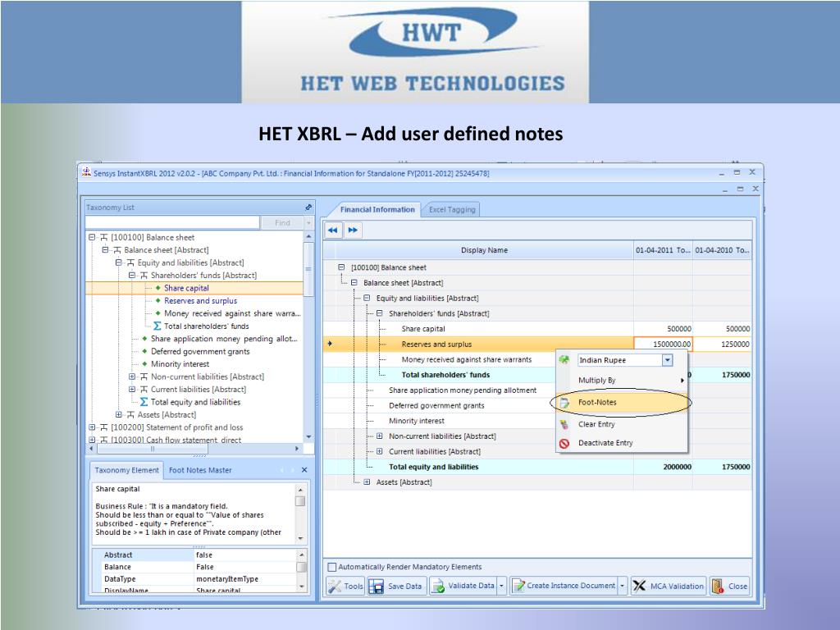Click the taxonomy search input field
840x630 pixels.
point(172,222)
